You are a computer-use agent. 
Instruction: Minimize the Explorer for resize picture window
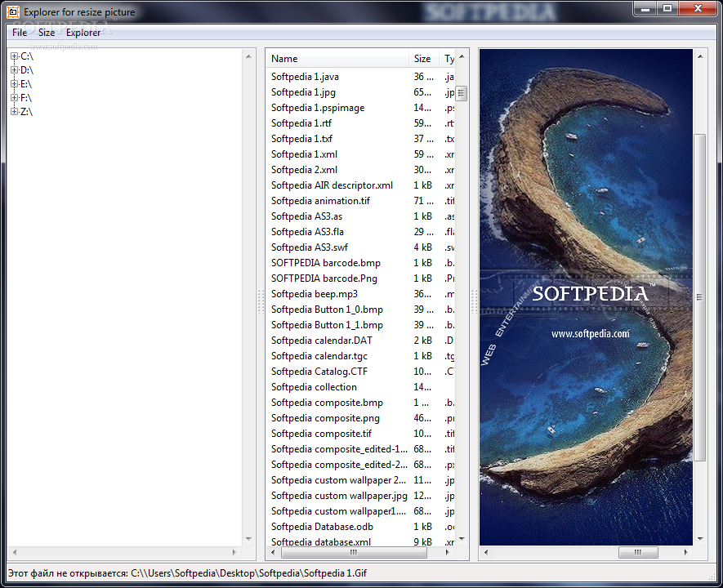pyautogui.click(x=645, y=9)
